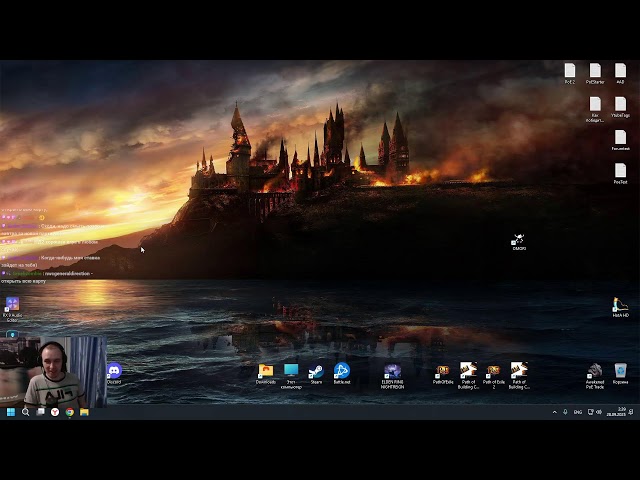
Task: Launch the PathOfExile desktop shortcut
Action: tap(443, 374)
